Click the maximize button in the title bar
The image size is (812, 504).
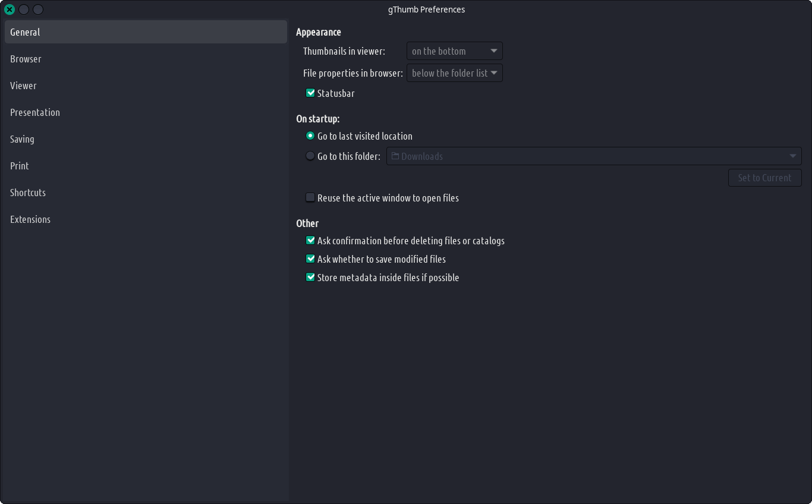38,10
